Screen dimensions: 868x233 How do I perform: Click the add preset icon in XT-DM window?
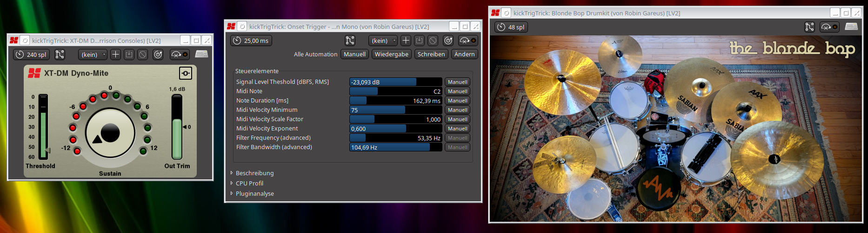point(116,55)
